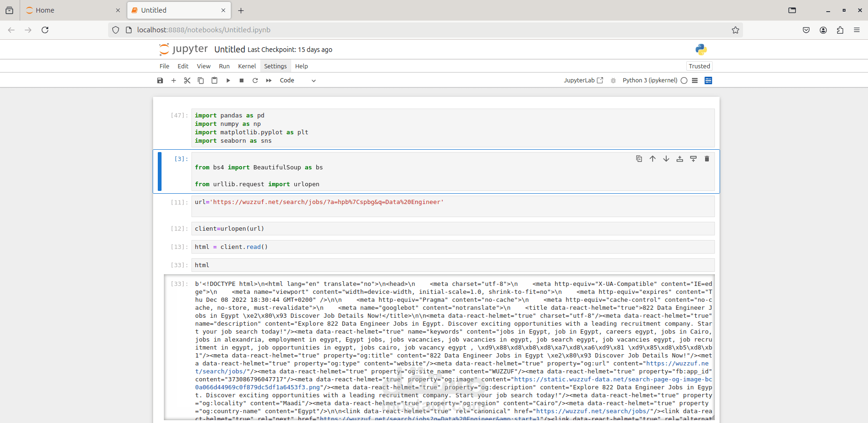Open the Firefox application menu
868x423 pixels.
(857, 30)
